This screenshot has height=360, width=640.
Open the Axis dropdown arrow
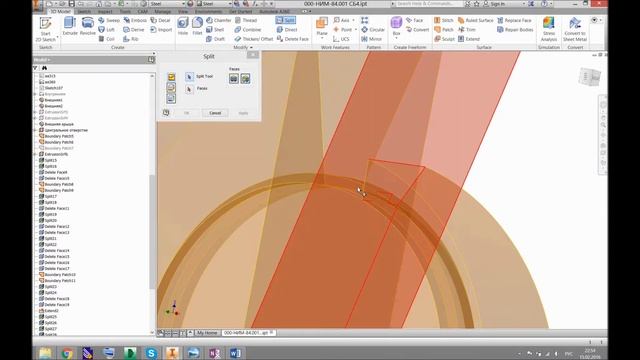[353, 20]
